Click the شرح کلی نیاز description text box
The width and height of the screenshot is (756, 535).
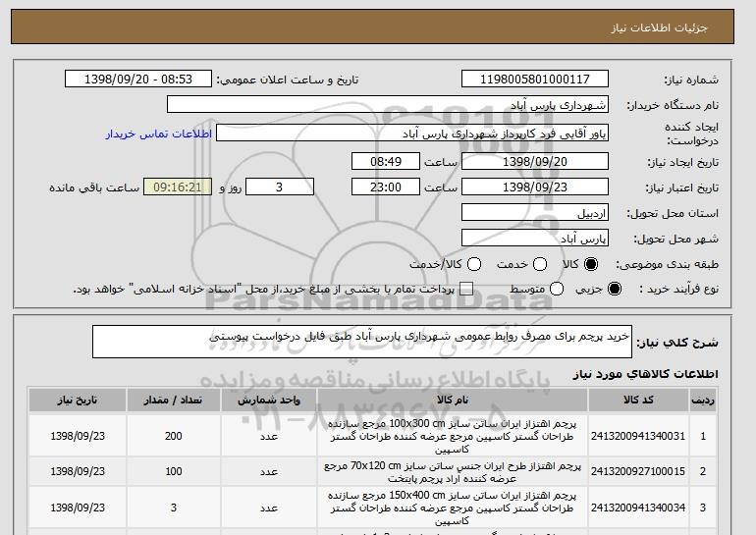click(x=362, y=342)
